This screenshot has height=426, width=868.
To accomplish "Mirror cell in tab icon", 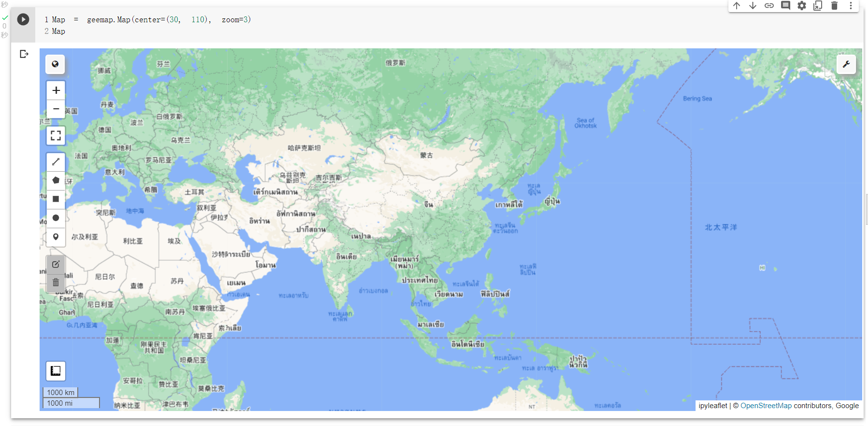I will click(818, 6).
